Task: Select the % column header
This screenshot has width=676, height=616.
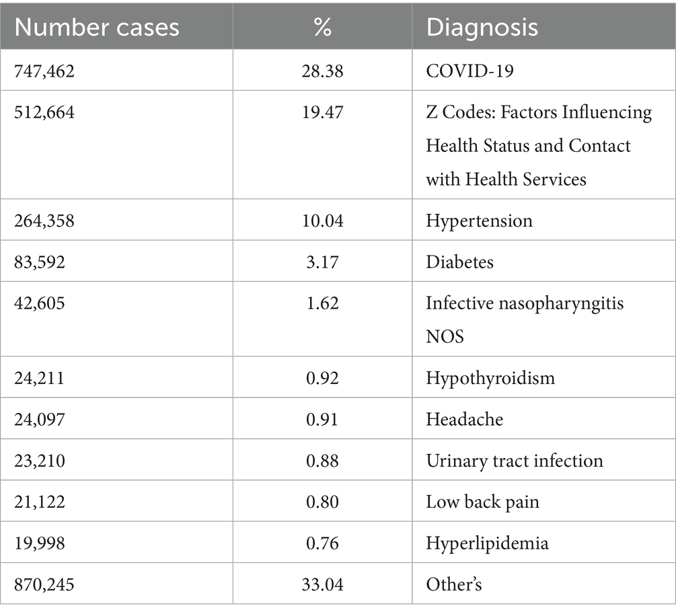Action: point(322,28)
